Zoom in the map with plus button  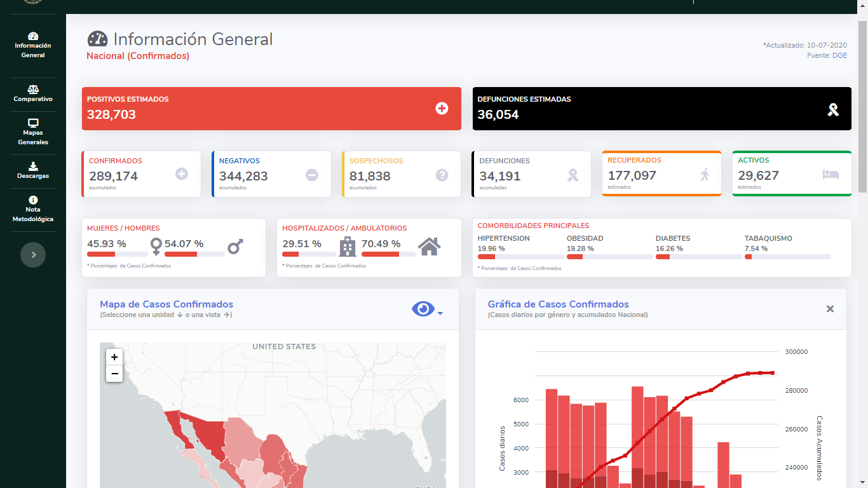pos(114,357)
